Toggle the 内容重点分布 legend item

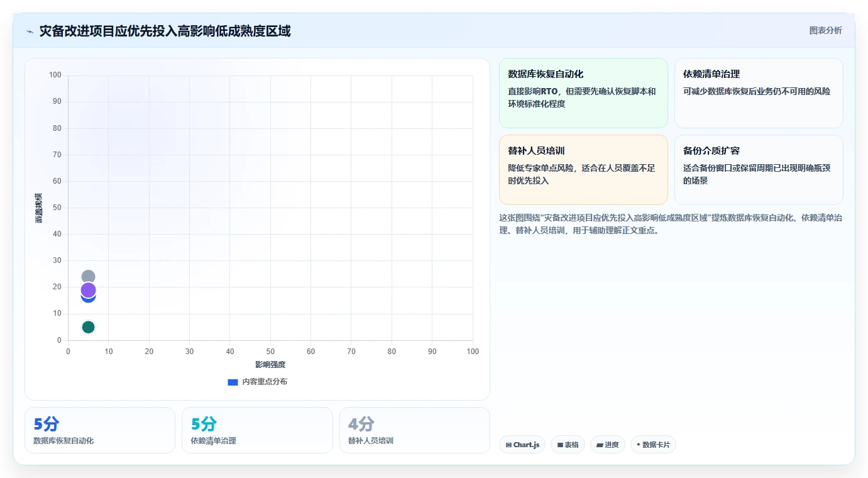(x=257, y=382)
